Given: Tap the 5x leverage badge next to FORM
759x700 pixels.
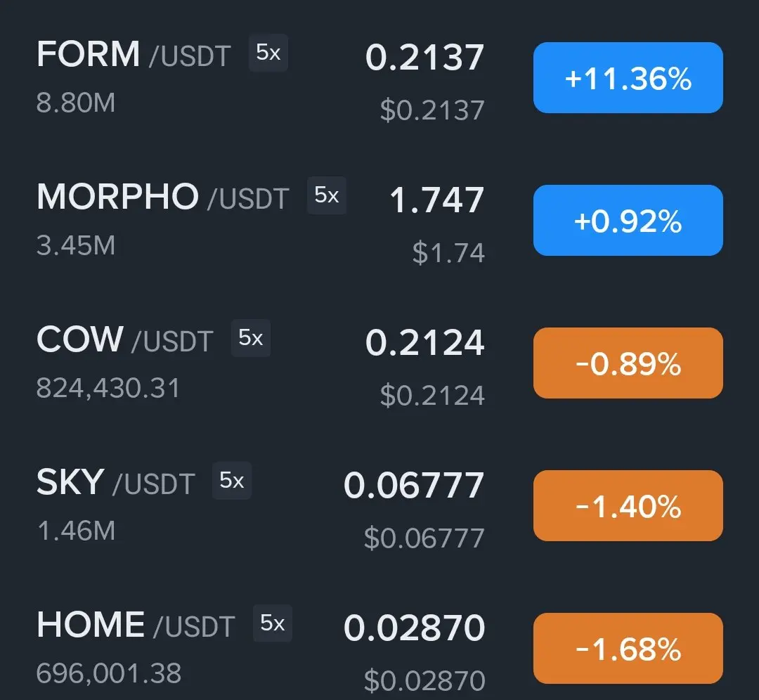Looking at the screenshot, I should click(x=268, y=53).
